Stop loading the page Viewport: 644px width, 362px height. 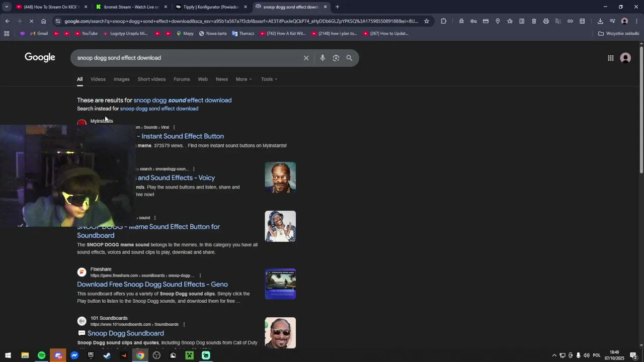32,21
